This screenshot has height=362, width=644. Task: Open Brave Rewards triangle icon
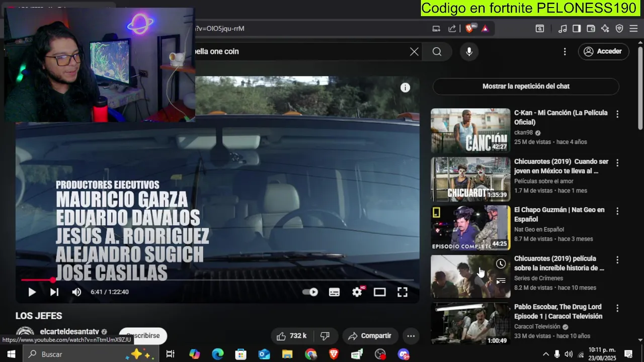click(485, 29)
